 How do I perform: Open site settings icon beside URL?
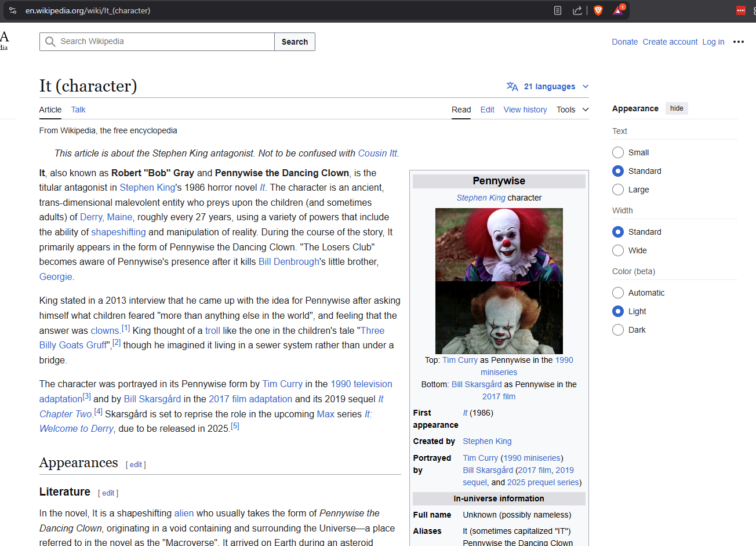(x=13, y=10)
